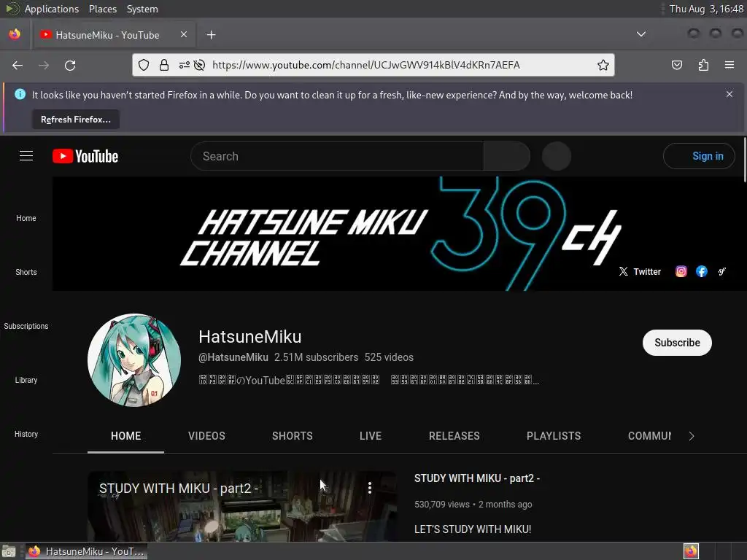
Task: Open History in the YouTube sidebar
Action: [26, 435]
